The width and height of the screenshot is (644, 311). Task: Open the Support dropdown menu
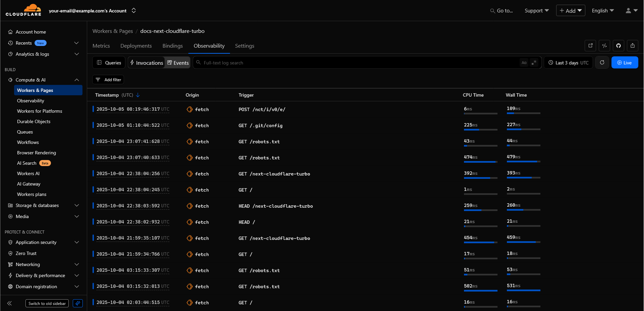[x=537, y=11]
